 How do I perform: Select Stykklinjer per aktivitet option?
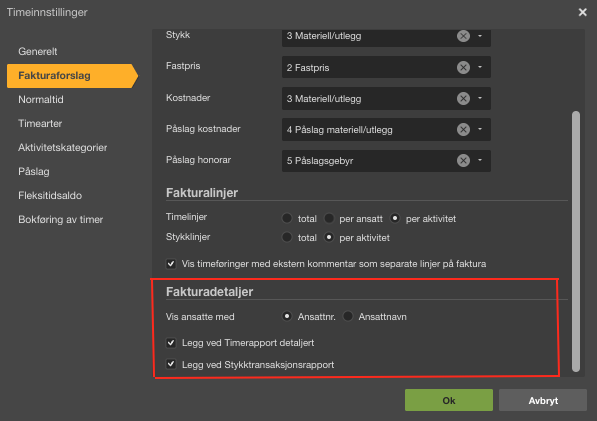329,238
